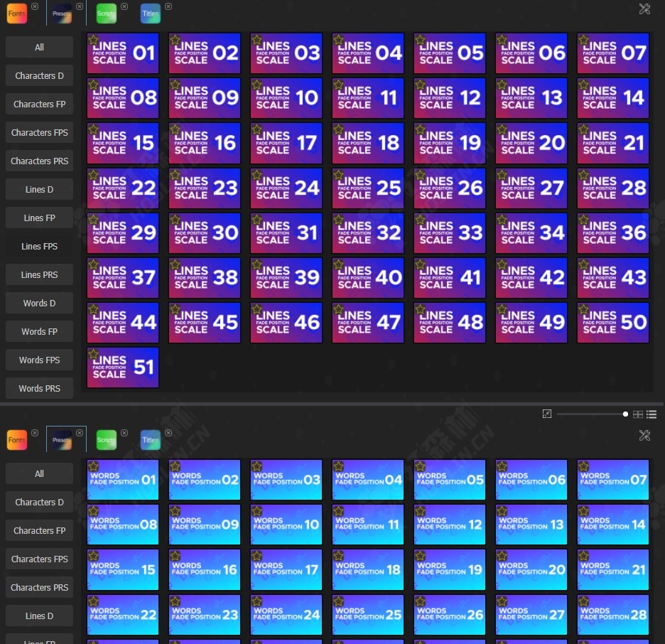Close Scripts tab in the Lines Scale panel
Screen dimensions: 665x644
tap(124, 6)
